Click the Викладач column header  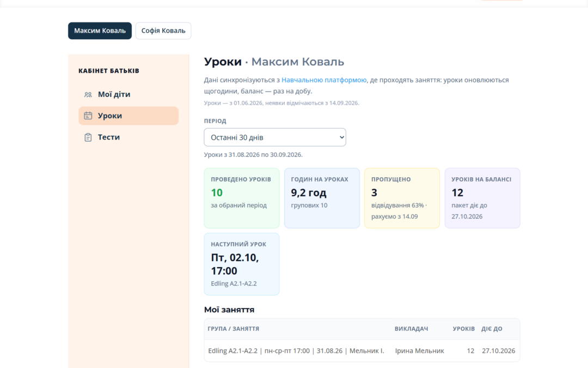point(411,329)
